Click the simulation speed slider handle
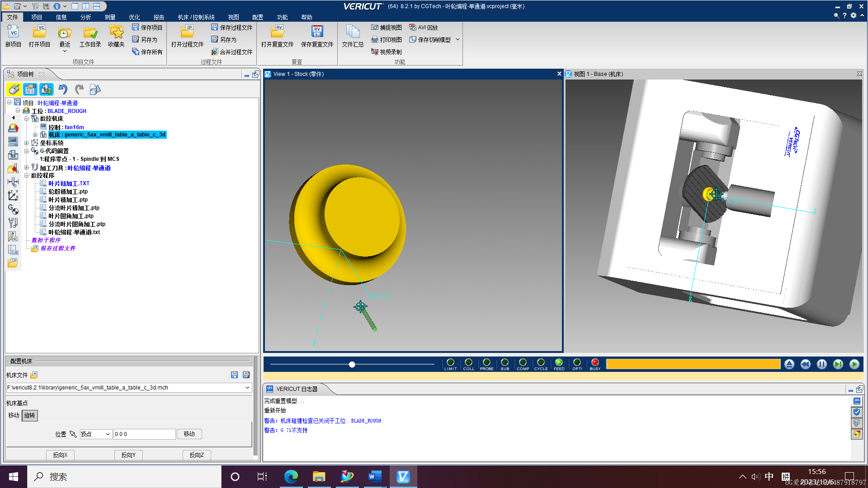Image resolution: width=868 pixels, height=488 pixels. (x=352, y=364)
